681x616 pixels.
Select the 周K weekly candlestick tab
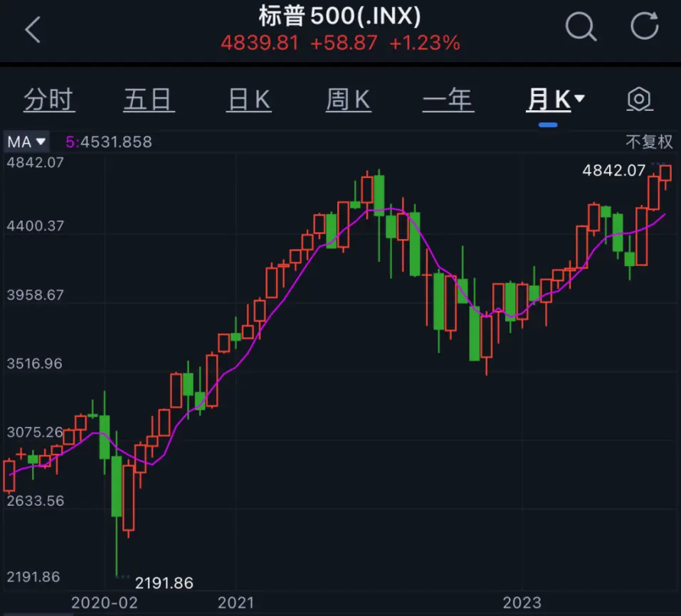tap(348, 100)
